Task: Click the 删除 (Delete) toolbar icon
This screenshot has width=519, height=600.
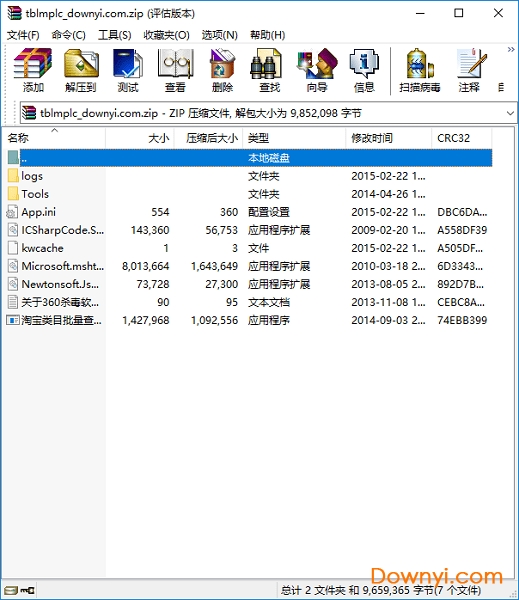Action: 222,70
